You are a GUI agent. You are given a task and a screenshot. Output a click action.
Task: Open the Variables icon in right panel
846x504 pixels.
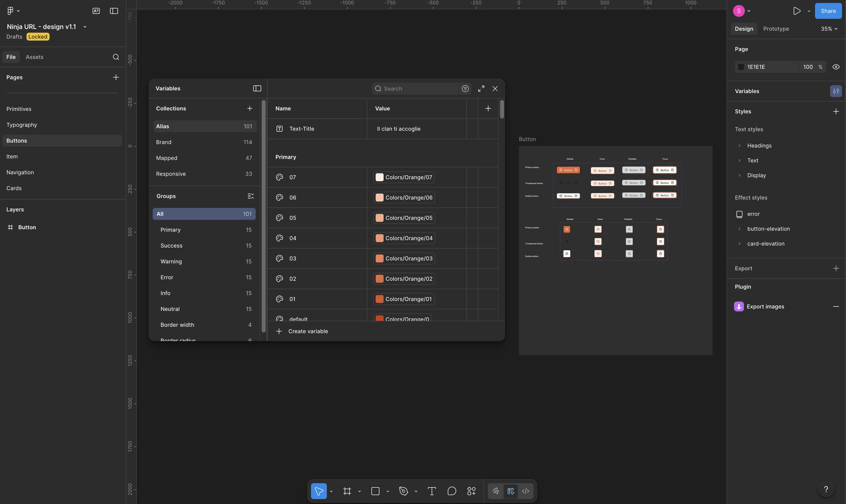[836, 91]
